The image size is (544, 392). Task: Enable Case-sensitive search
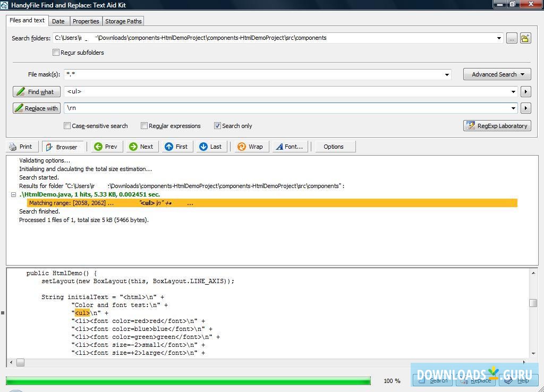[67, 125]
